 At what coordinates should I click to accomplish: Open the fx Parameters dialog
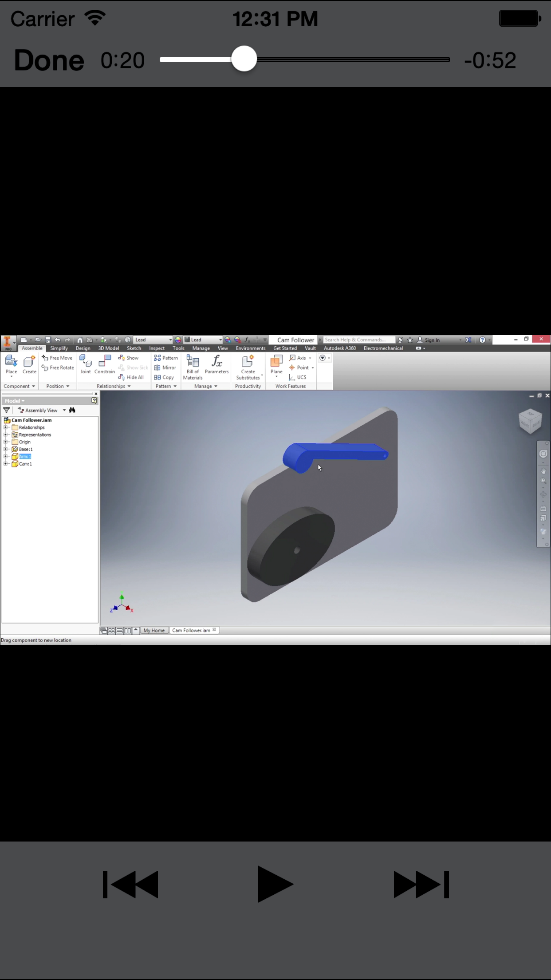tap(217, 364)
